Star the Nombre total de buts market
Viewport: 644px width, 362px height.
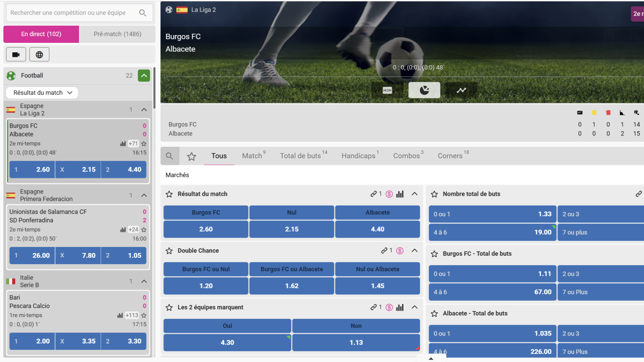click(434, 194)
